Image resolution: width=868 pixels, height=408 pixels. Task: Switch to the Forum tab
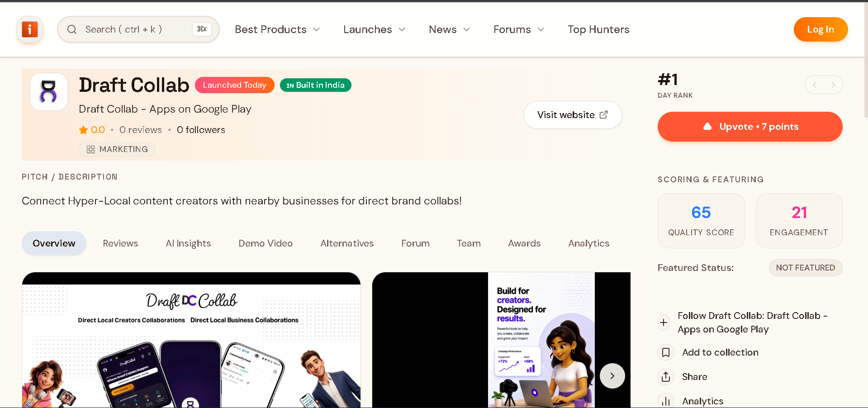(x=415, y=243)
